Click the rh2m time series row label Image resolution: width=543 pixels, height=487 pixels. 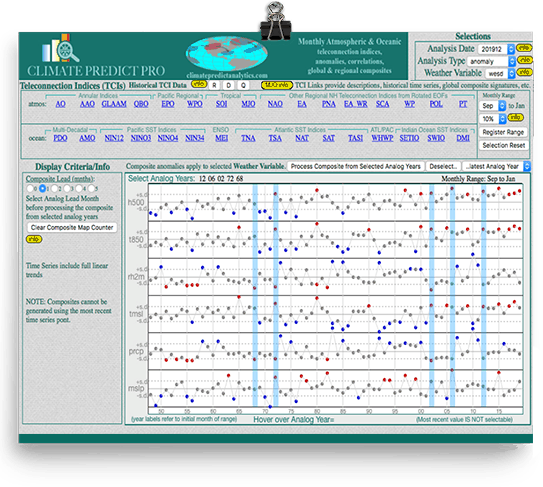click(x=136, y=276)
